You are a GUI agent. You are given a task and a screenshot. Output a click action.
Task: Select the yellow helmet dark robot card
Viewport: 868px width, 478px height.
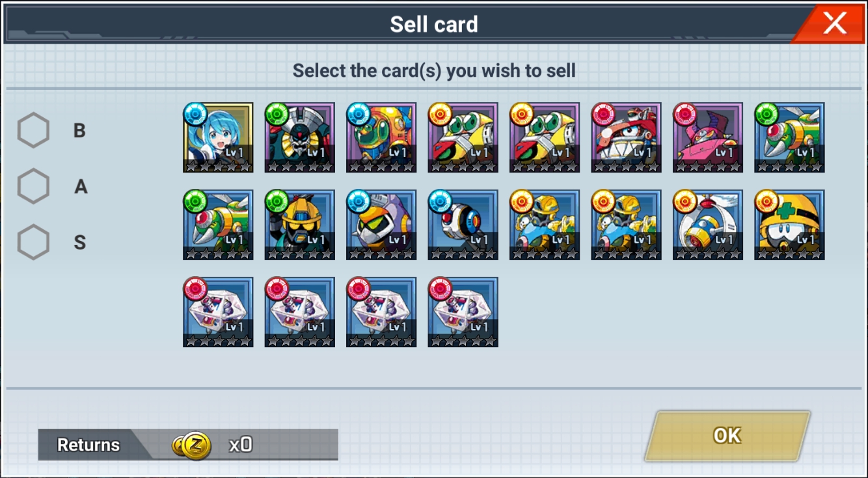[x=300, y=225]
